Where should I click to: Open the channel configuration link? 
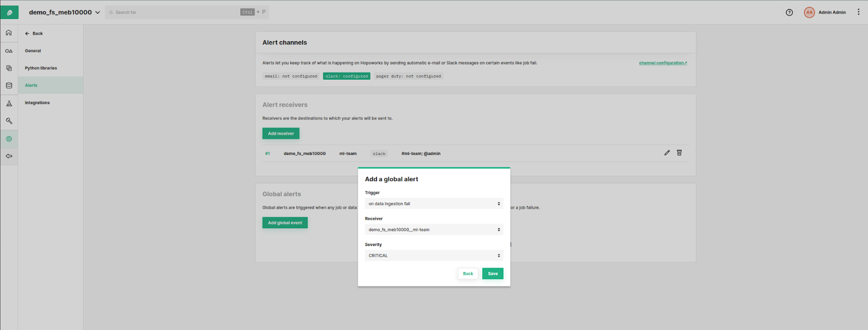coord(663,63)
